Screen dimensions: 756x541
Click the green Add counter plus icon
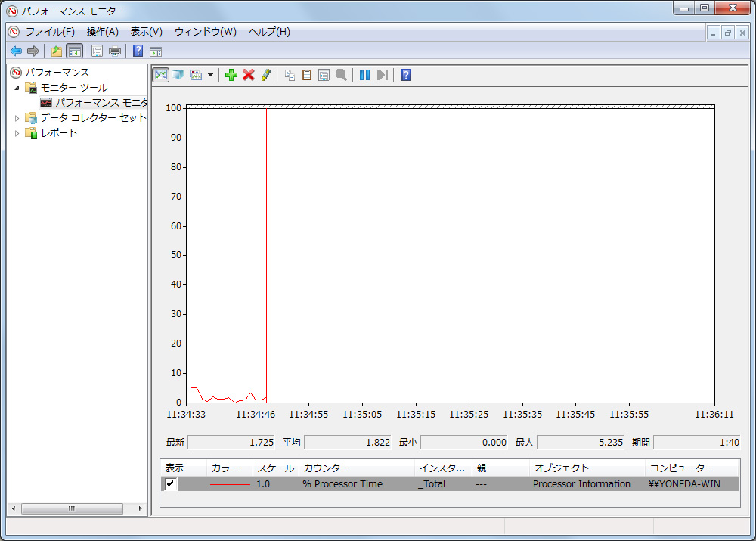tap(231, 75)
